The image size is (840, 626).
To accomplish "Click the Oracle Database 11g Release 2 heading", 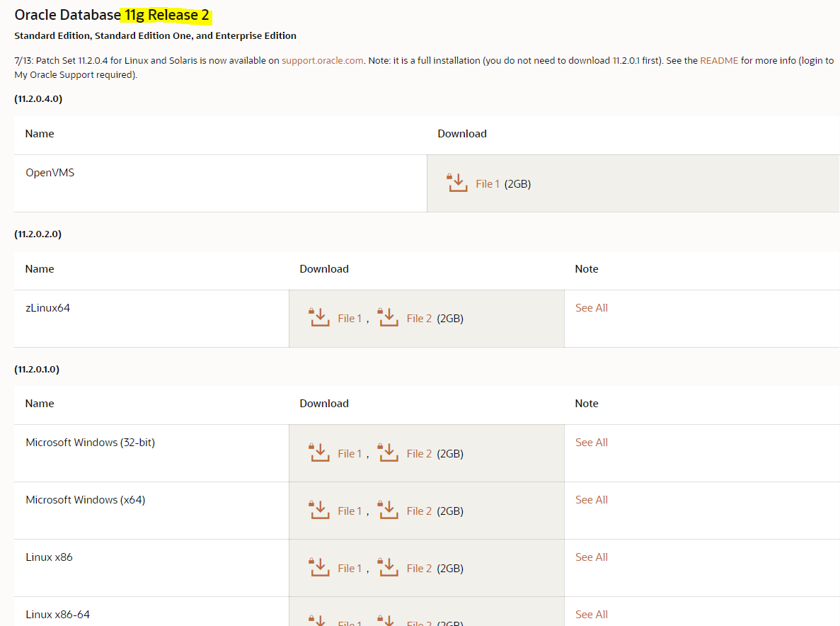I will click(112, 15).
